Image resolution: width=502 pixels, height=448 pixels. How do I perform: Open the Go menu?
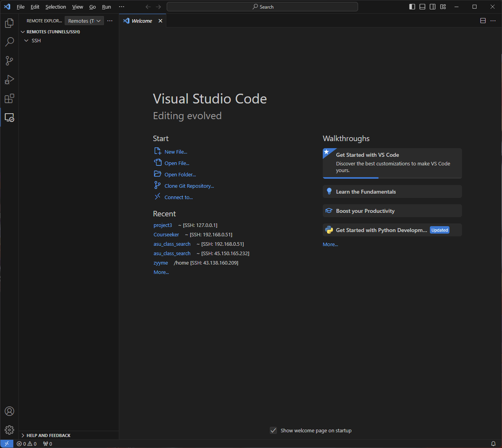93,7
